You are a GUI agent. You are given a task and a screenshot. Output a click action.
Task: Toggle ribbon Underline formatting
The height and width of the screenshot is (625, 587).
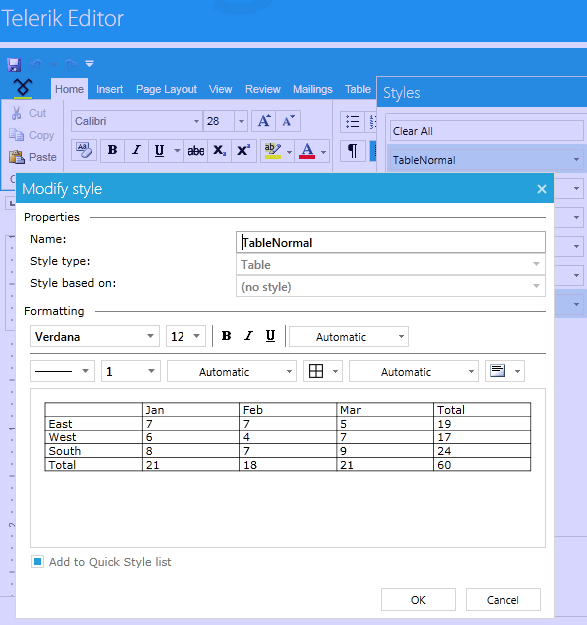159,150
